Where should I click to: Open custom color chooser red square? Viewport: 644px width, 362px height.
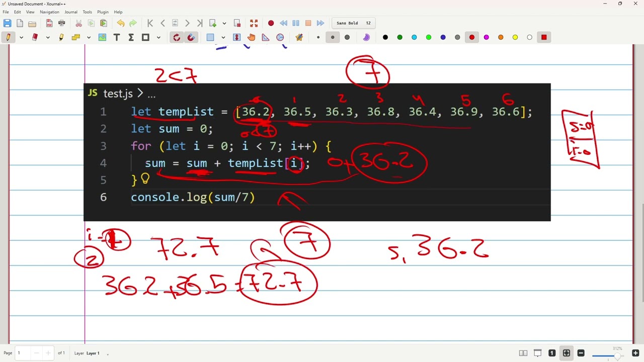[544, 37]
